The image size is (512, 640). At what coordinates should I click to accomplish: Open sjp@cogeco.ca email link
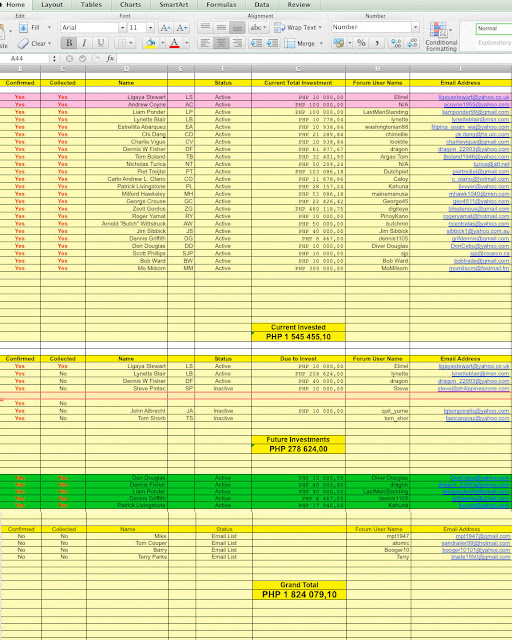click(490, 253)
